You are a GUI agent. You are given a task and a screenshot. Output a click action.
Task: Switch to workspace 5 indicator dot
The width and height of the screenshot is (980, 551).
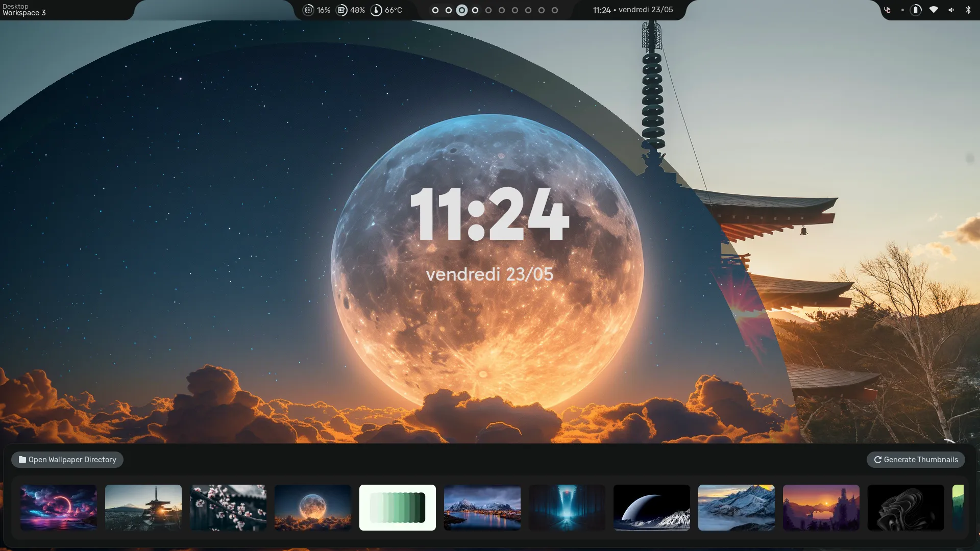coord(488,10)
